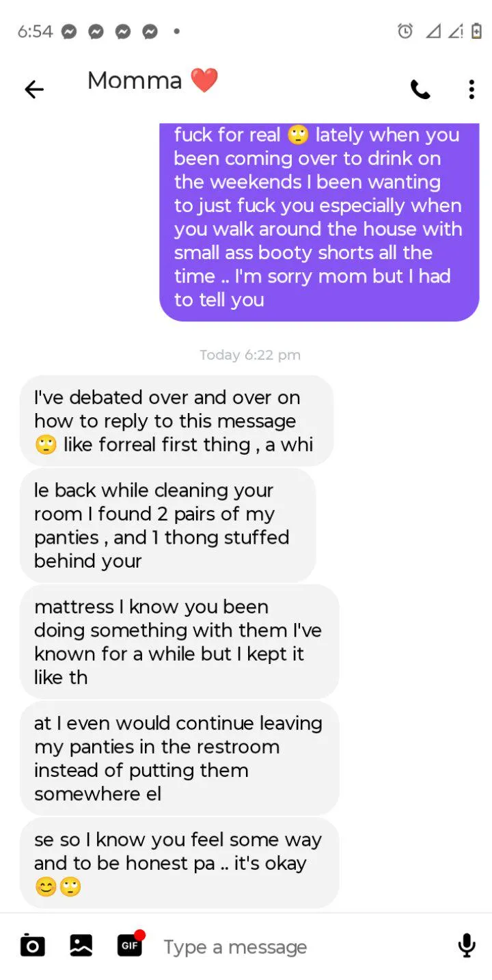Open the Momma contact name header
The width and height of the screenshot is (492, 980).
pyautogui.click(x=135, y=81)
